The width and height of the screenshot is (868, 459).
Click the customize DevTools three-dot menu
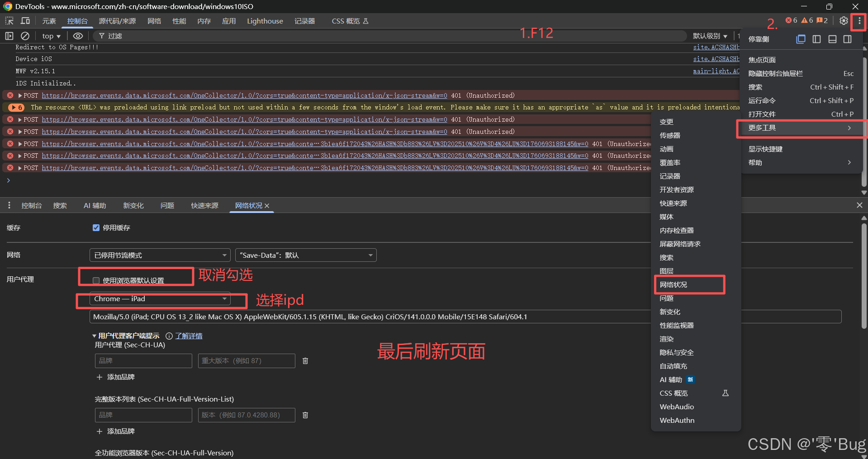click(859, 21)
